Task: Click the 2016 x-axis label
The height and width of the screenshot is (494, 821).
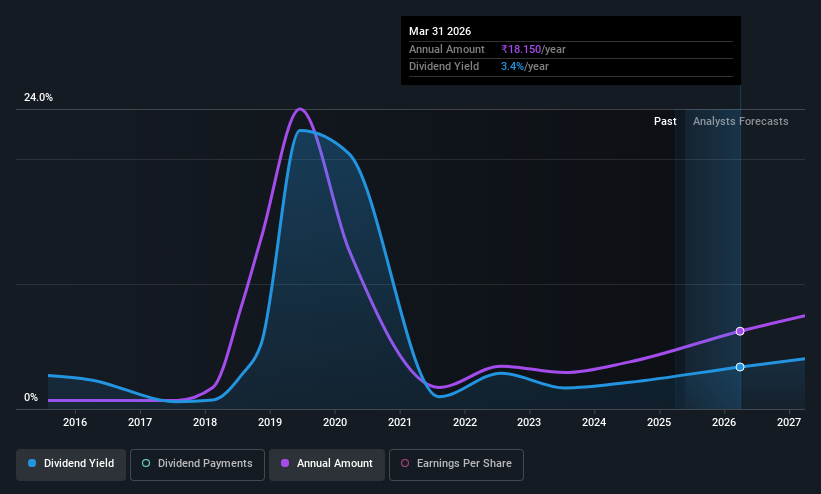Action: click(75, 422)
